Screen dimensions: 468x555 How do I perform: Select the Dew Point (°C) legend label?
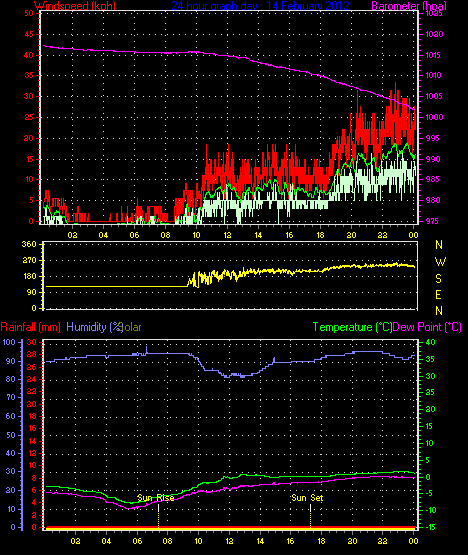click(427, 327)
